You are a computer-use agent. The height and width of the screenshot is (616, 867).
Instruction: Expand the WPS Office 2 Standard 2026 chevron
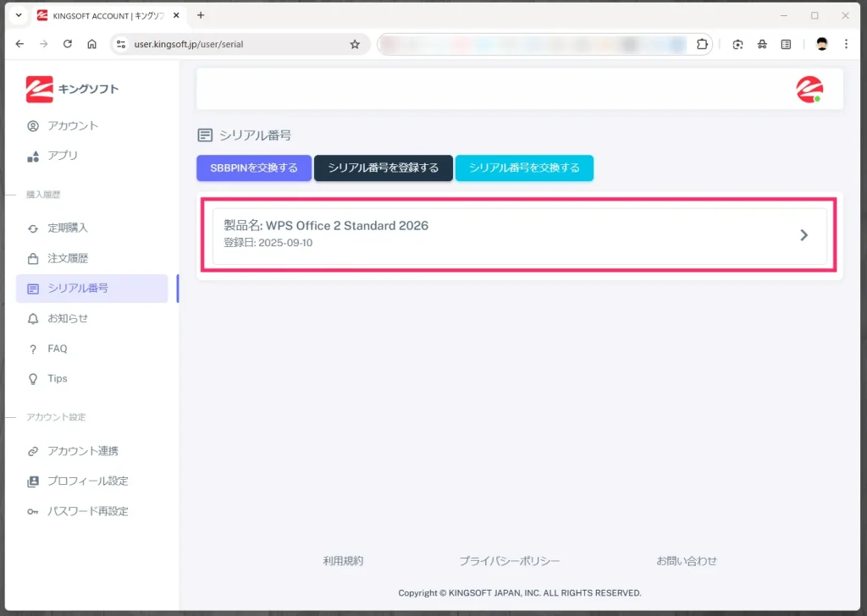804,235
